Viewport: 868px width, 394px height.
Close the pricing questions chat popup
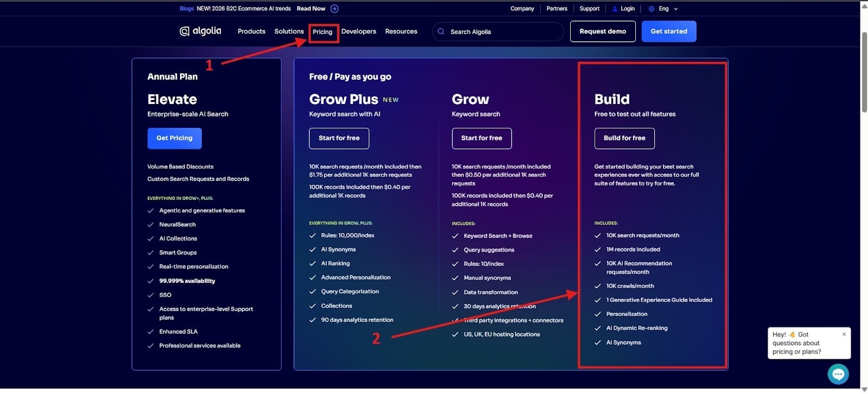(x=844, y=334)
